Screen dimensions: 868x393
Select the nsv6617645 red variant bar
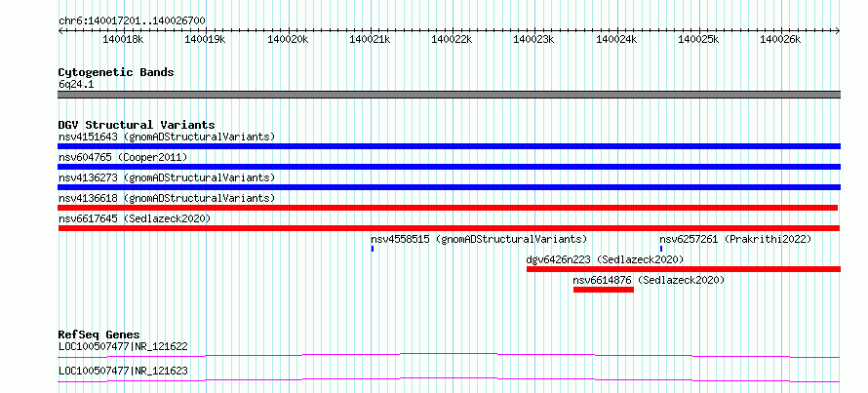tap(449, 228)
